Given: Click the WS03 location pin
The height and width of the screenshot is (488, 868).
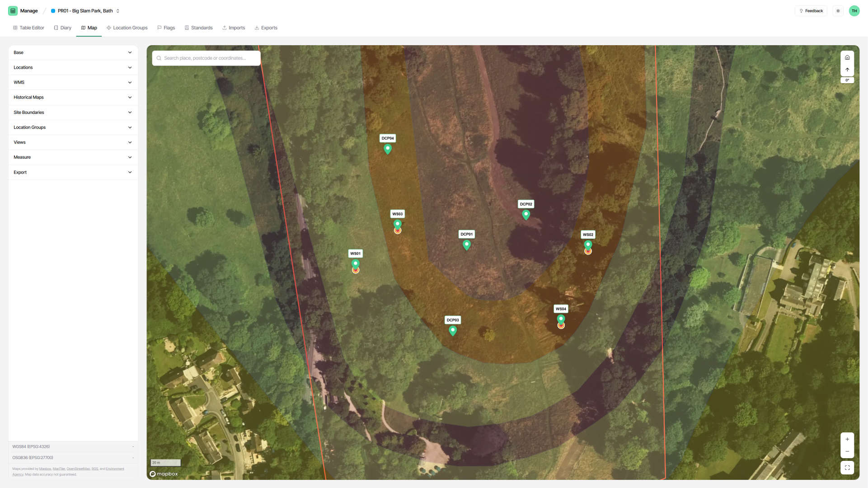Looking at the screenshot, I should click(397, 224).
